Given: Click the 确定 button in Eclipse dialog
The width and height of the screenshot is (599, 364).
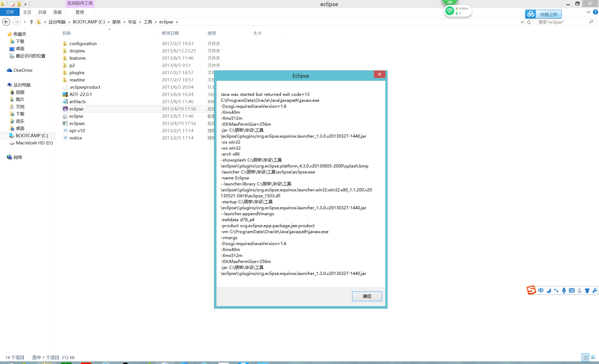Looking at the screenshot, I should [x=367, y=296].
